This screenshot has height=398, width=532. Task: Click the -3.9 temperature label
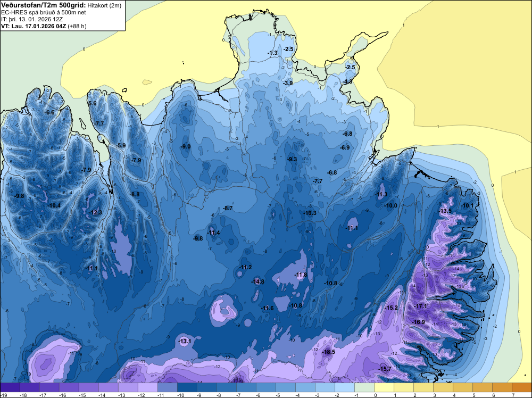tap(288, 83)
